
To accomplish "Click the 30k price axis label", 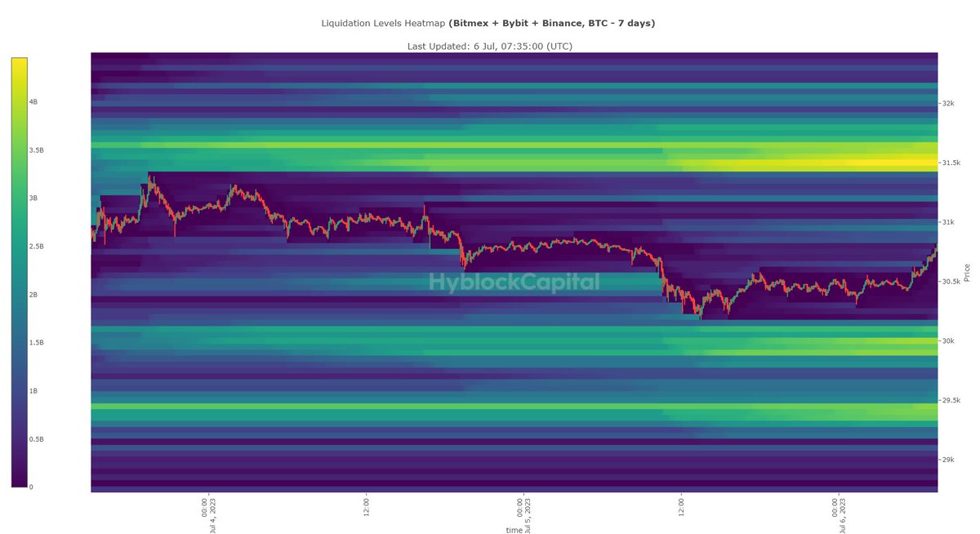I will pyautogui.click(x=948, y=341).
